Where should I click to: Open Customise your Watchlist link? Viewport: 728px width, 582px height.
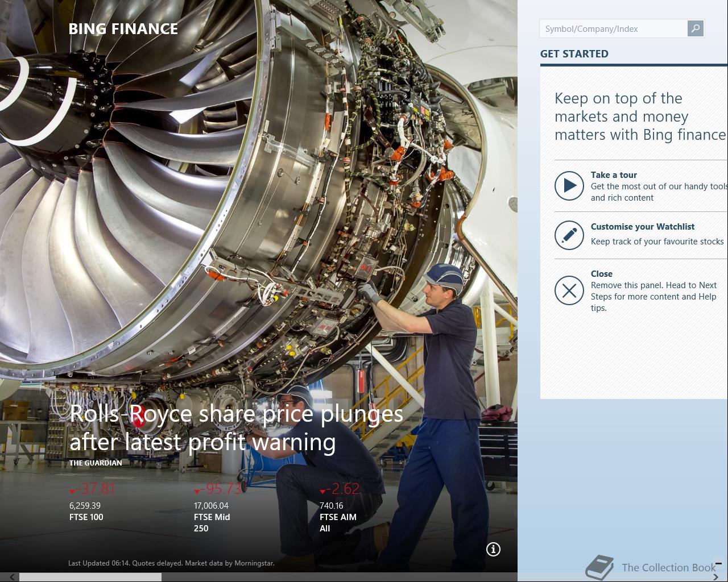pyautogui.click(x=643, y=227)
